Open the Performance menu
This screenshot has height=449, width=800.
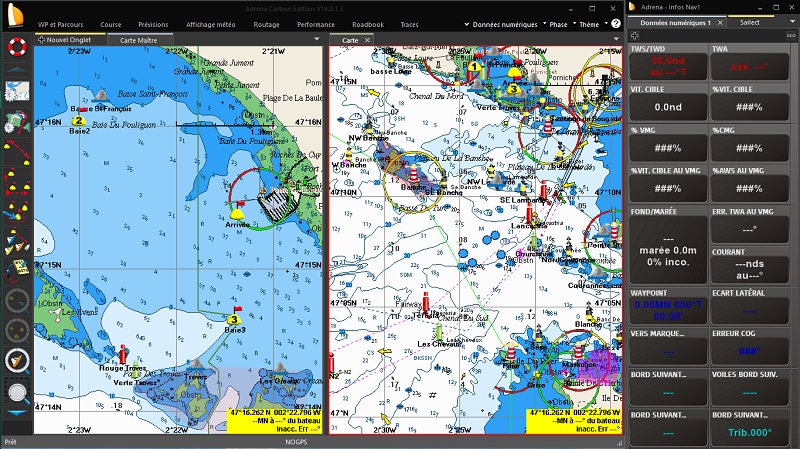[316, 24]
